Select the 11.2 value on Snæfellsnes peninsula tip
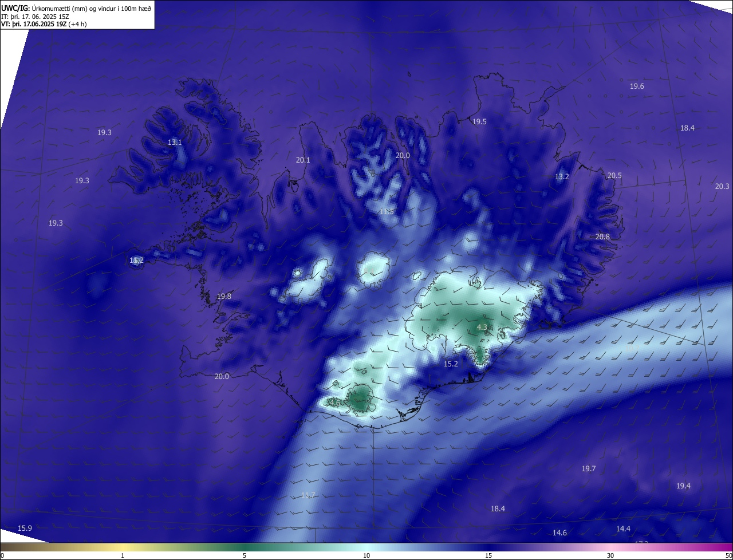Image resolution: width=733 pixels, height=560 pixels. 136,260
